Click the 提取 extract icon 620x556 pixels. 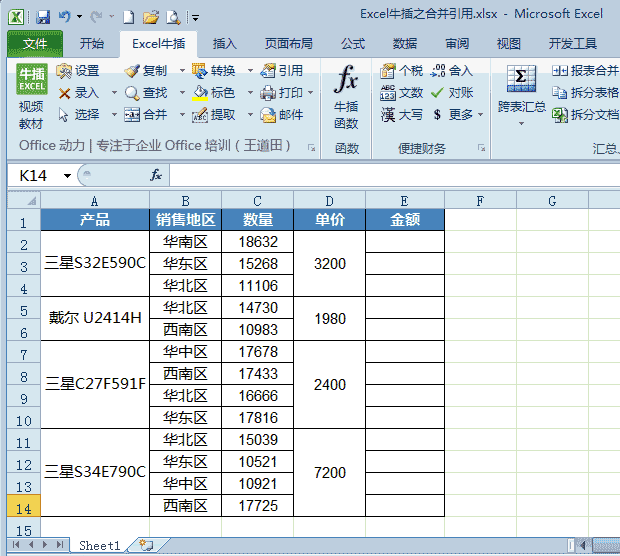pyautogui.click(x=200, y=115)
